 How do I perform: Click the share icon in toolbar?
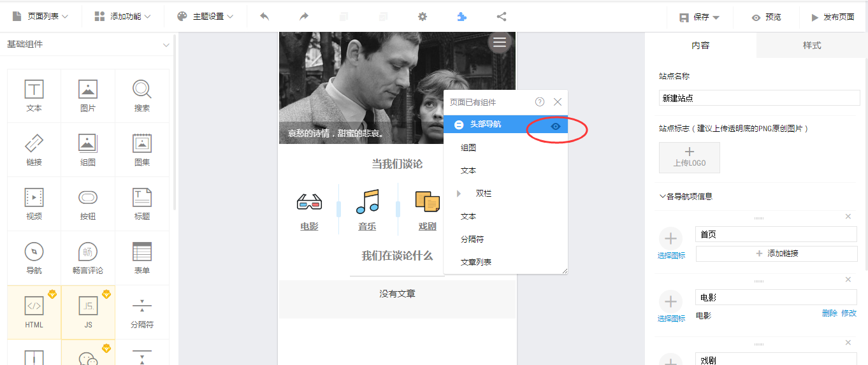pos(502,17)
